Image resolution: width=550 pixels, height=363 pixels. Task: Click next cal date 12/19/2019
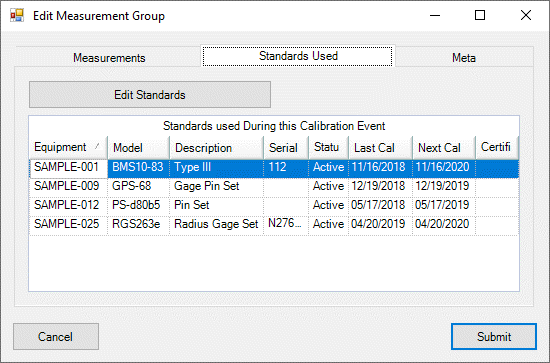444,188
